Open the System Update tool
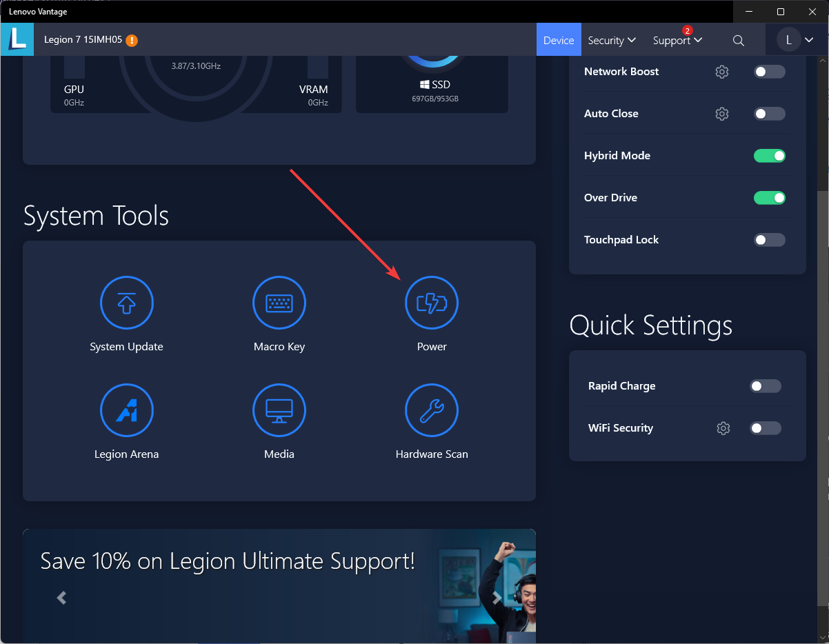The width and height of the screenshot is (829, 644). coord(127,303)
